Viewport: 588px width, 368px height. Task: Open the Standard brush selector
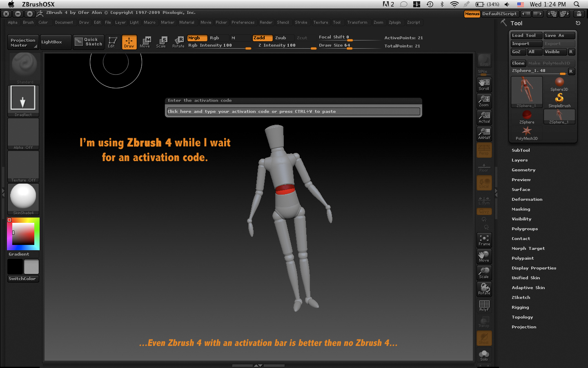23,68
